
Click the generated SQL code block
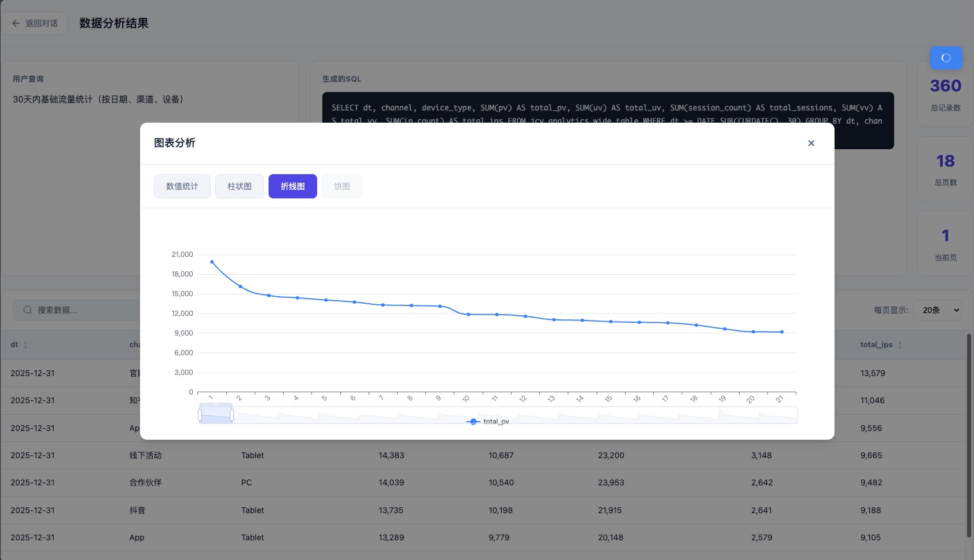608,120
